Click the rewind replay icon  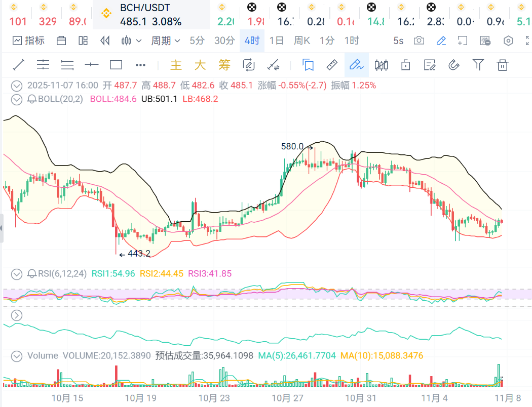point(105,41)
